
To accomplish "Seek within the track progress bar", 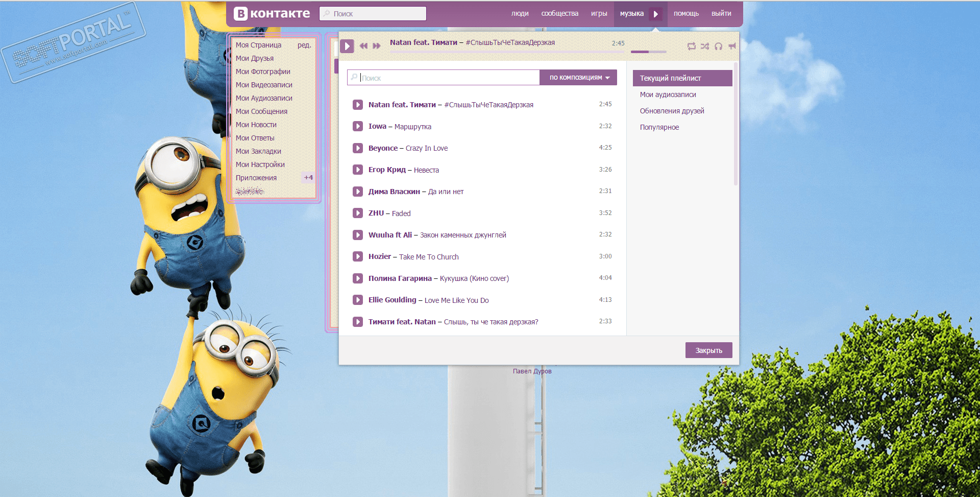I will coord(507,52).
